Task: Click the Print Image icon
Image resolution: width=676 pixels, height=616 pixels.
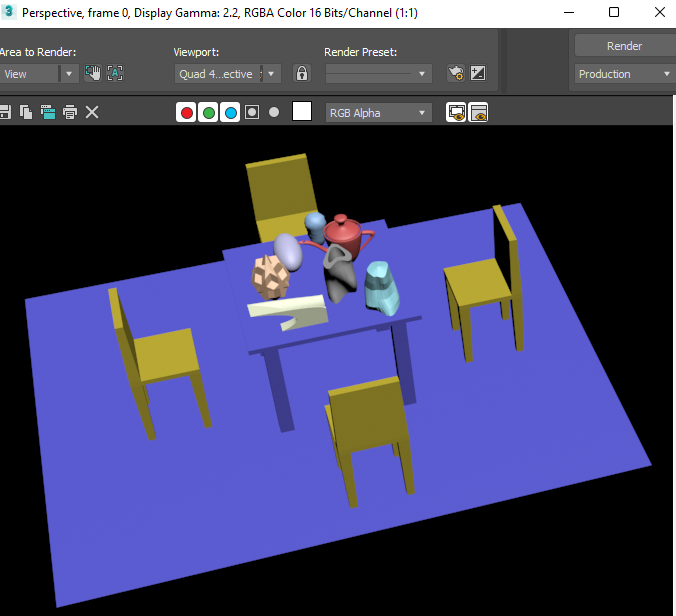Action: 70,113
